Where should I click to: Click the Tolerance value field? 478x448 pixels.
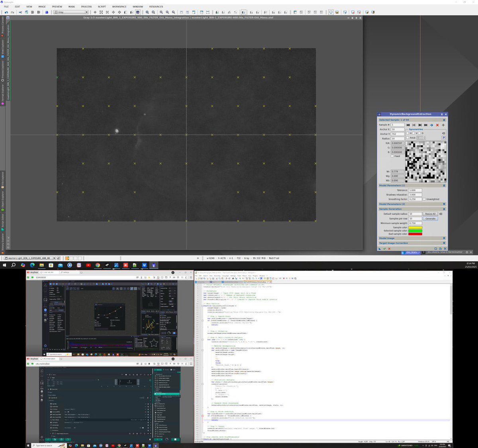415,190
